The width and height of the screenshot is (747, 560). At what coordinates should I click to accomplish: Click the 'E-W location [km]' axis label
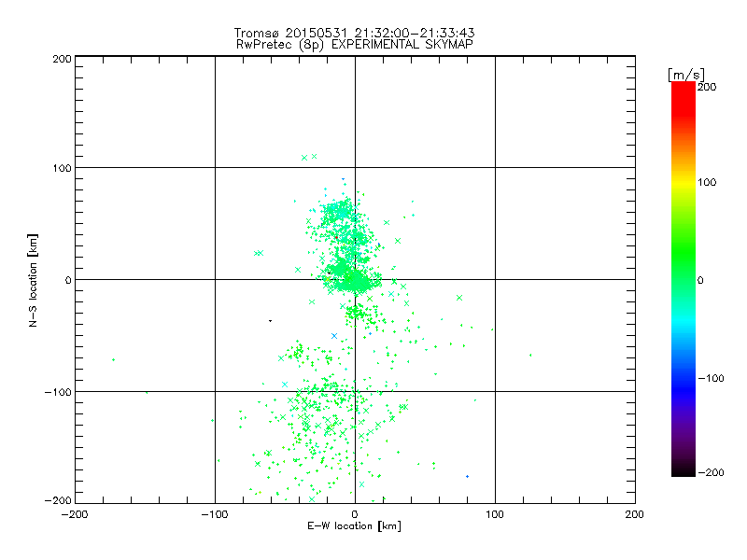point(354,526)
